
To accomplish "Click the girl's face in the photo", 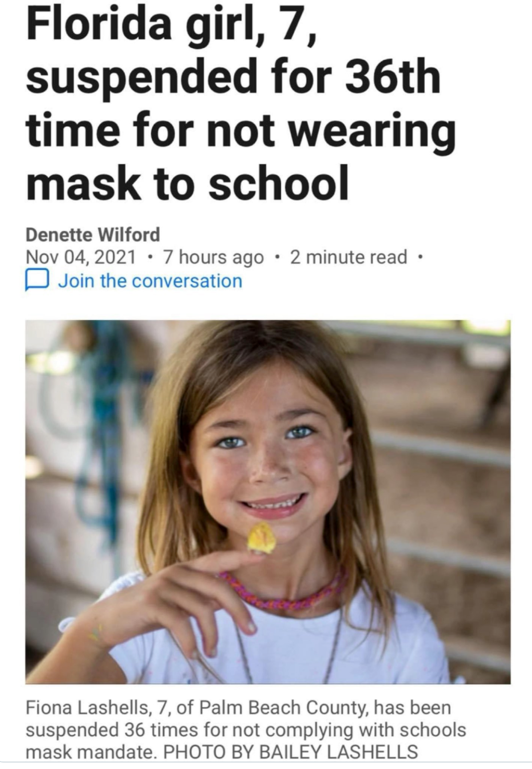I will pyautogui.click(x=269, y=457).
